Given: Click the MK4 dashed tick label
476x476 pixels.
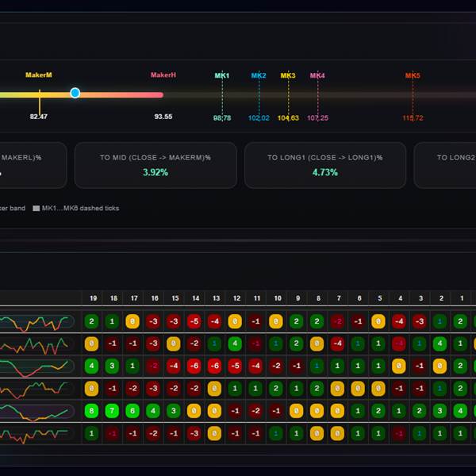Looking at the screenshot, I should pyautogui.click(x=317, y=75).
